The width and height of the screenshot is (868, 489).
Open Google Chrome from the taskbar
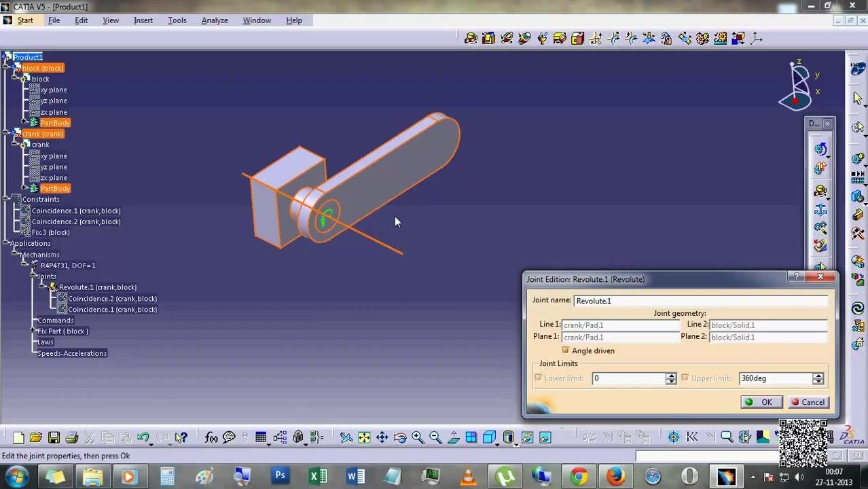click(x=579, y=477)
